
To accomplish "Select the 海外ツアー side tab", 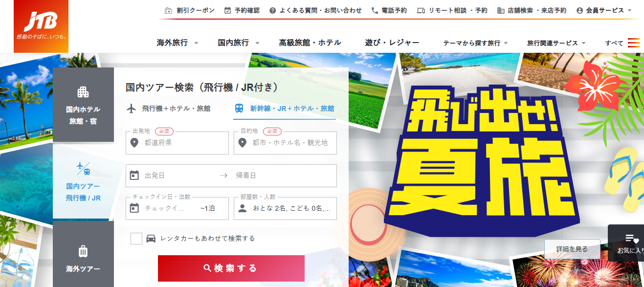I will tap(83, 254).
